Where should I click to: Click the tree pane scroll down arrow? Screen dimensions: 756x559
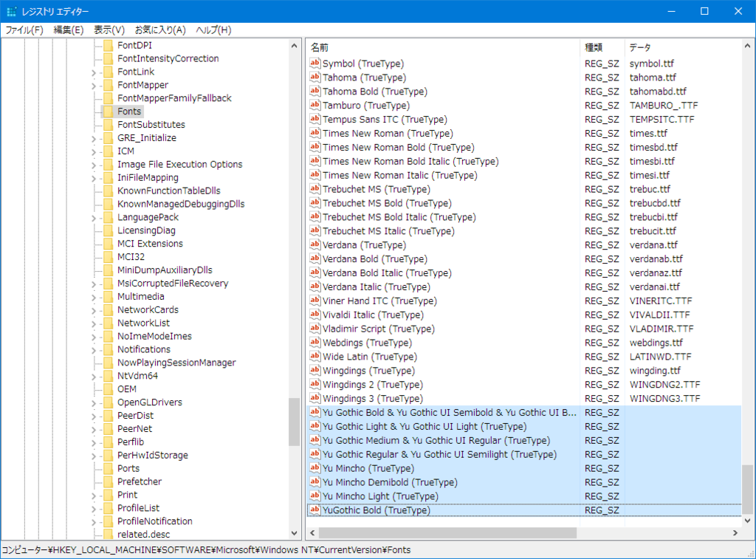point(294,533)
